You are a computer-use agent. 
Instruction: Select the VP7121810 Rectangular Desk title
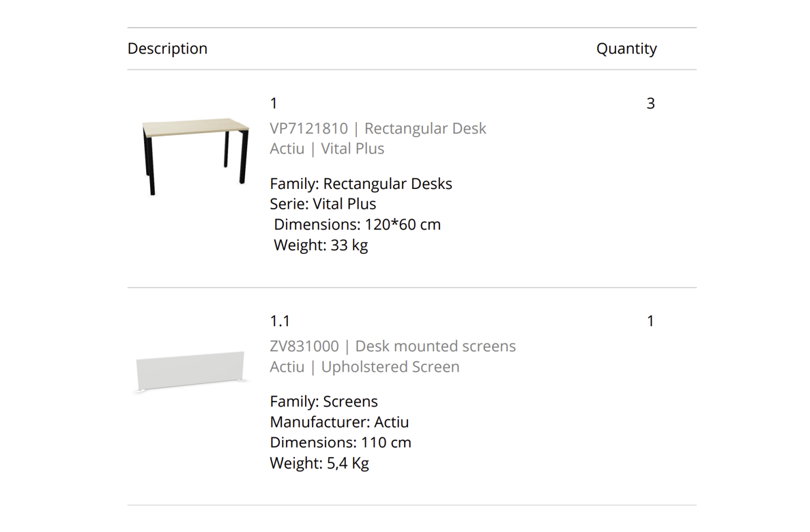pos(377,128)
